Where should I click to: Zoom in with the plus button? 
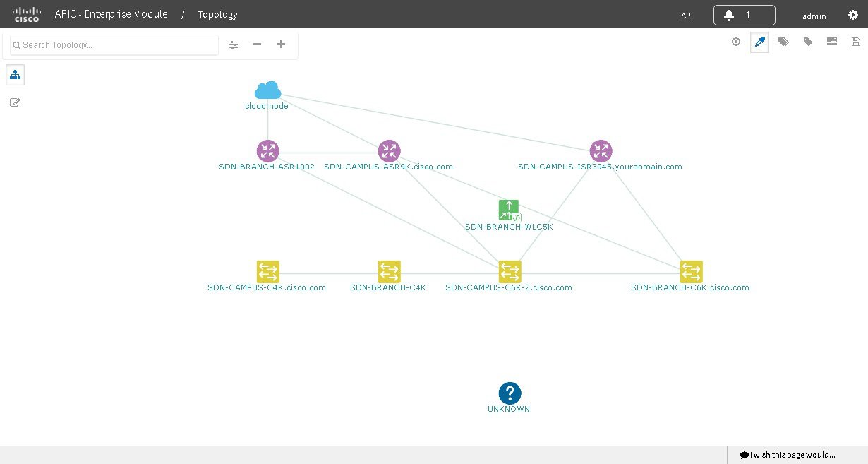point(281,44)
